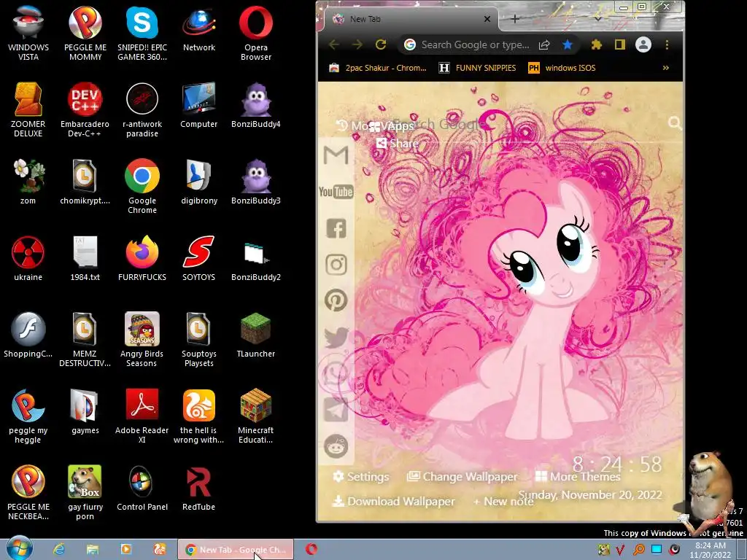Screen dimensions: 747x560
Task: Click the Chrome forward arrow
Action: click(x=357, y=44)
